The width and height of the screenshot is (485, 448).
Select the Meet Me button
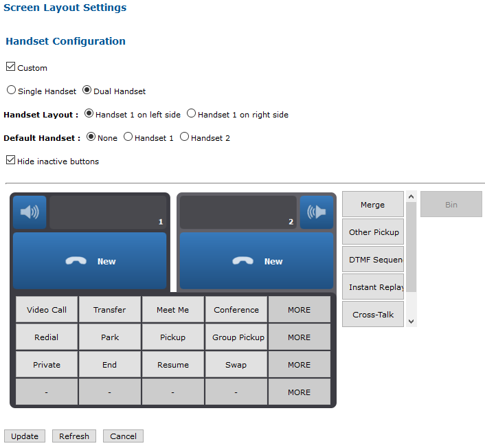(x=172, y=310)
